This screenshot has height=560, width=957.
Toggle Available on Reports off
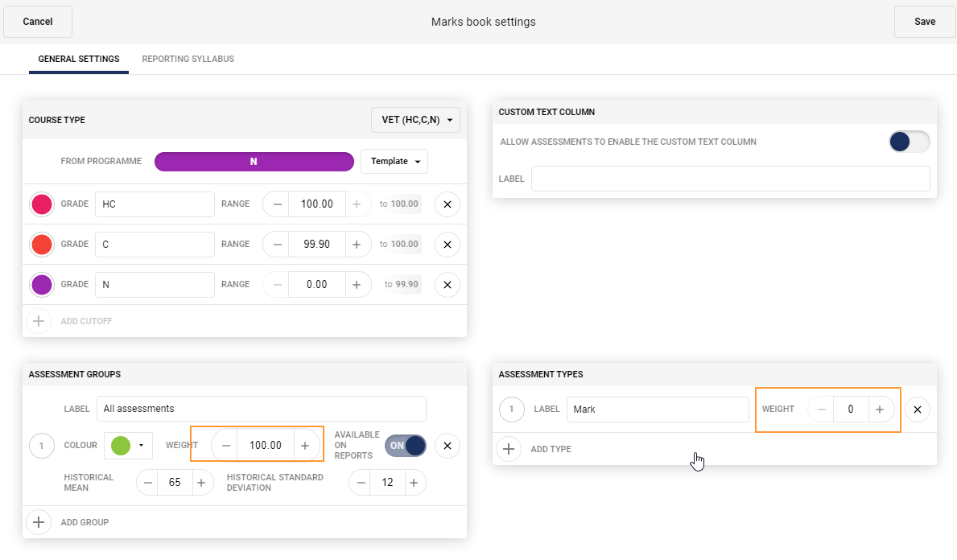pyautogui.click(x=405, y=445)
